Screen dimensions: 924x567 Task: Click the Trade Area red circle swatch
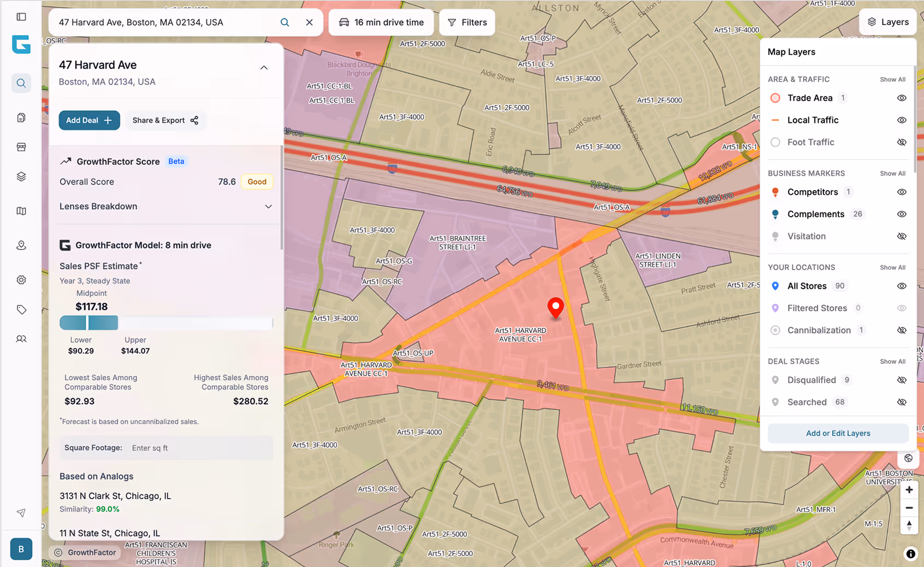click(775, 98)
